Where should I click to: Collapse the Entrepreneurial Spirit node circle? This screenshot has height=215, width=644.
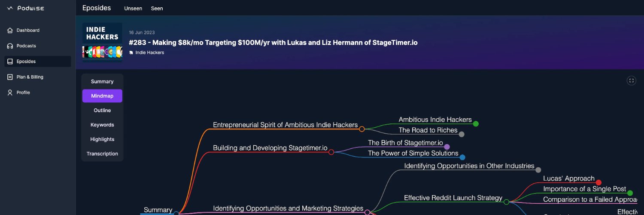click(362, 129)
